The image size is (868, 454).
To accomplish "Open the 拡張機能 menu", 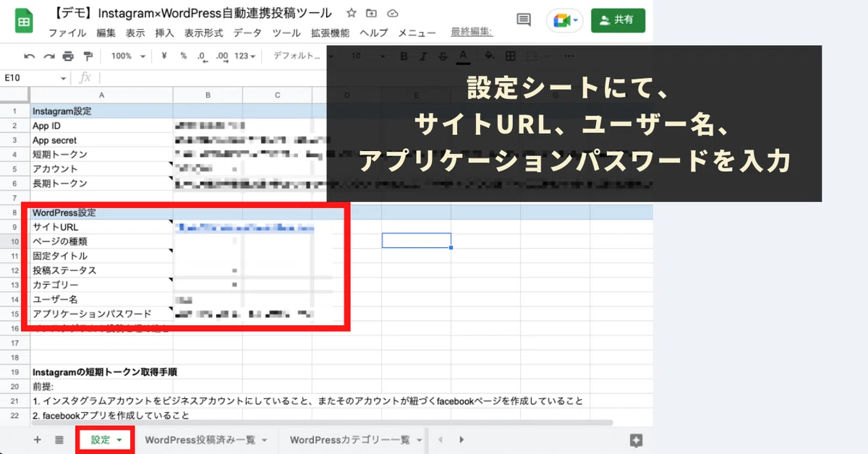I will [330, 33].
